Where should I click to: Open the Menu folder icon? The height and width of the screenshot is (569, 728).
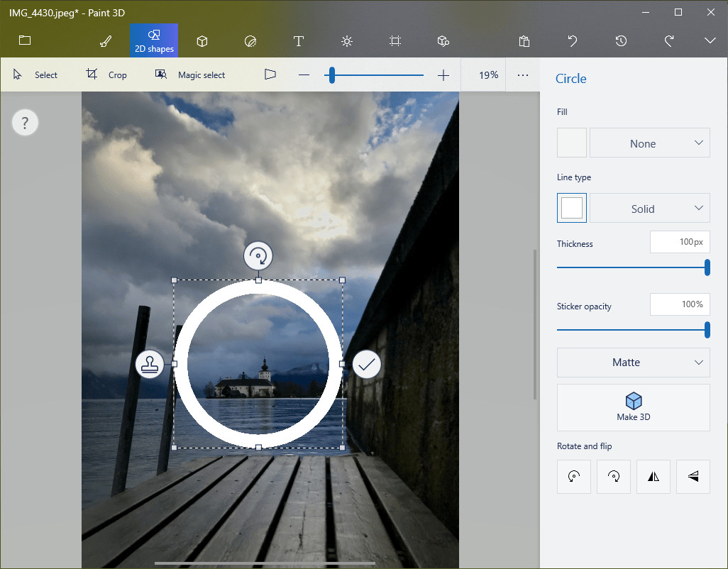coord(25,40)
